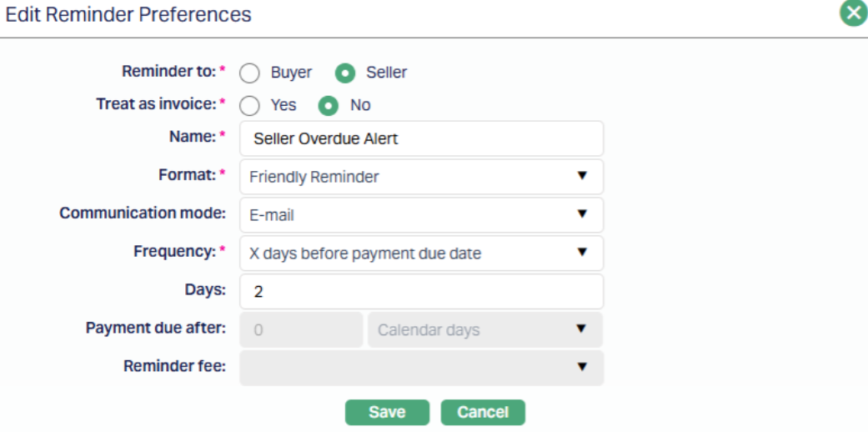Choose Yes for Treat as invoice
The image size is (868, 432).
(250, 105)
